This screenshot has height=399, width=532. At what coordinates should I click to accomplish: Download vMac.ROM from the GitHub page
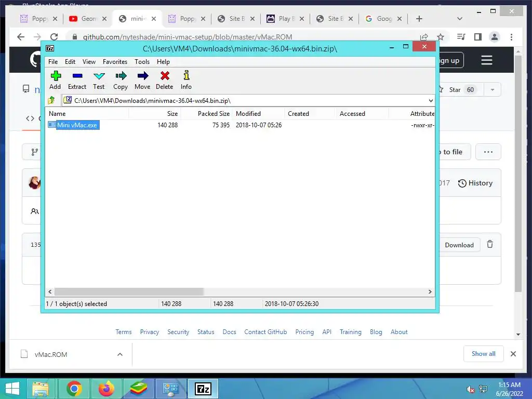[459, 245]
